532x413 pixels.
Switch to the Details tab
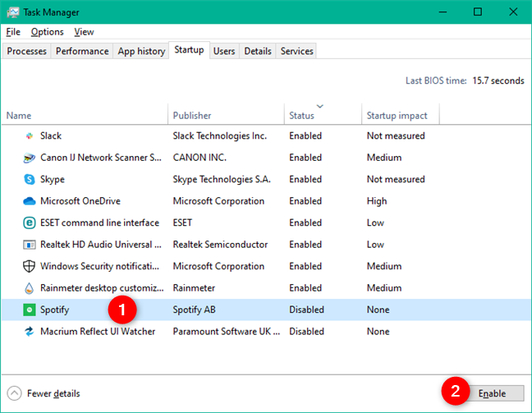pyautogui.click(x=258, y=51)
